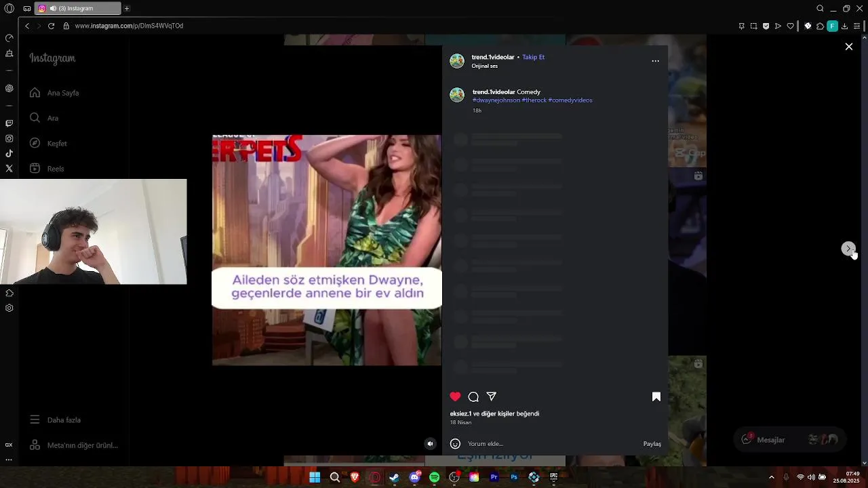Go back in browser history
The height and width of the screenshot is (488, 868).
click(x=27, y=26)
